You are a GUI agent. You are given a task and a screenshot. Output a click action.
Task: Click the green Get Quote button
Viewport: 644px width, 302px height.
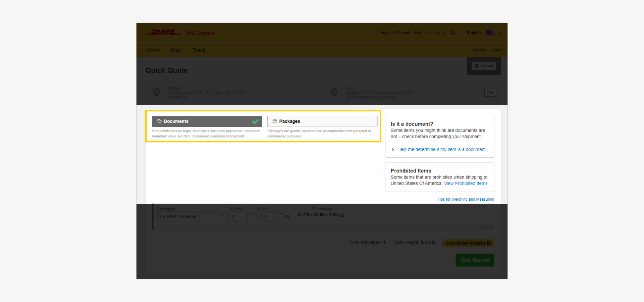[475, 260]
